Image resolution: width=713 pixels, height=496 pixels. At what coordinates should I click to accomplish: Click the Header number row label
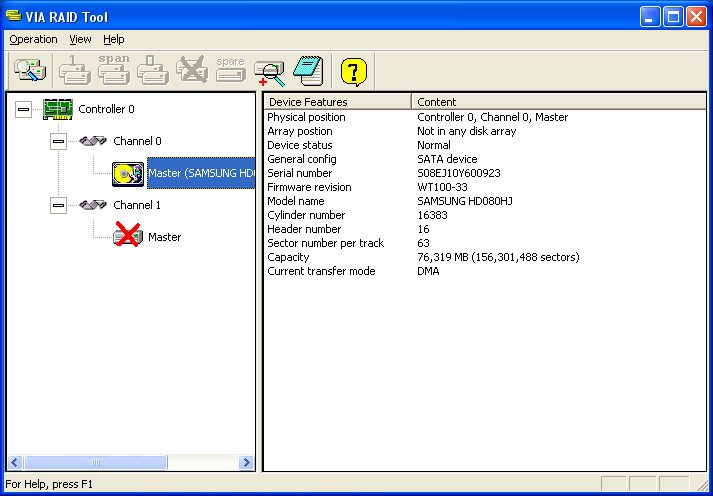tap(304, 229)
